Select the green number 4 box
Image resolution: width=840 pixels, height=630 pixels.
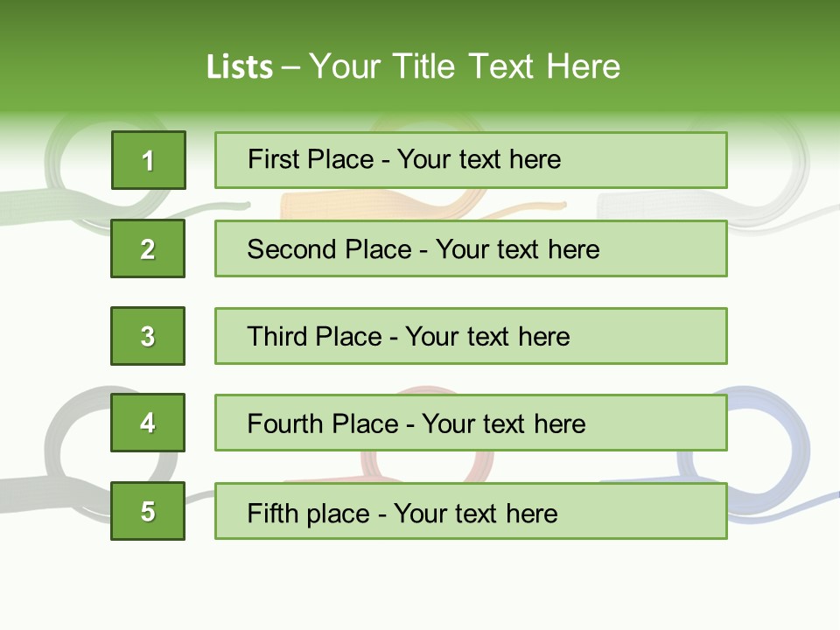click(148, 423)
